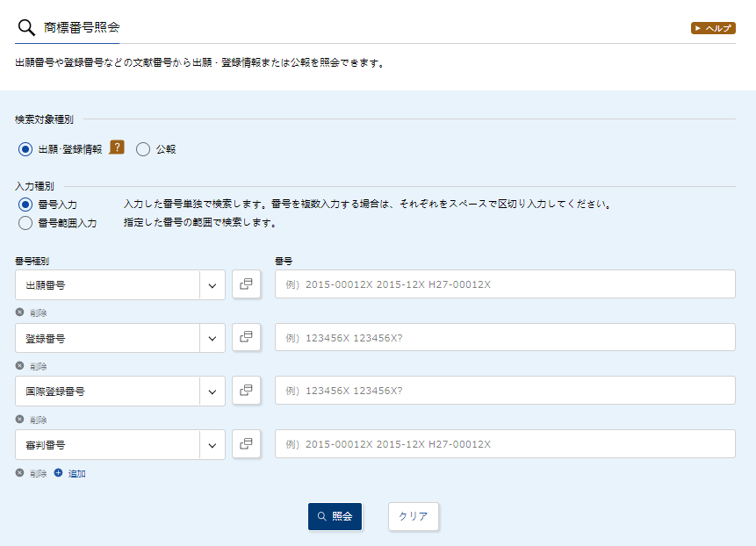756x546 pixels.
Task: Select the 公報 radio button
Action: point(143,148)
